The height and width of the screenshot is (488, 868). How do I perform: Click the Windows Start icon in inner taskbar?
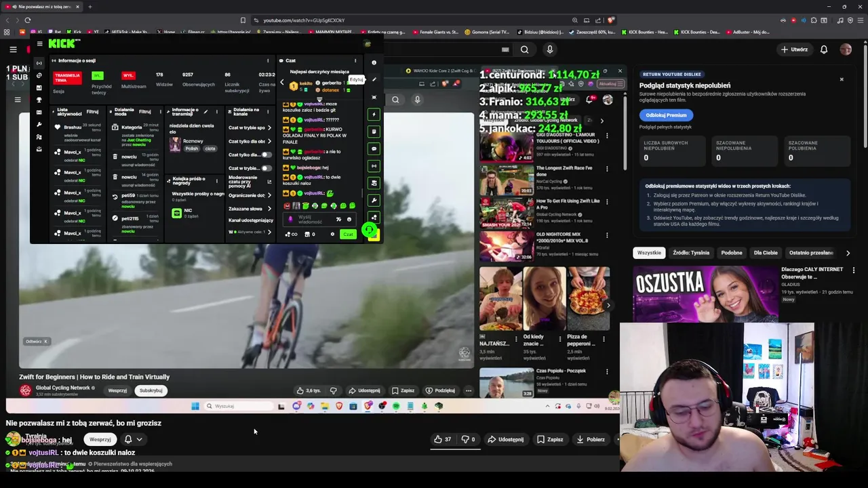[x=195, y=406]
